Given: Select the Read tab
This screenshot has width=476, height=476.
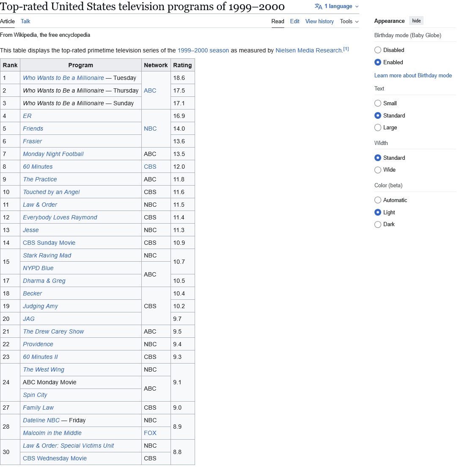Looking at the screenshot, I should click(278, 21).
